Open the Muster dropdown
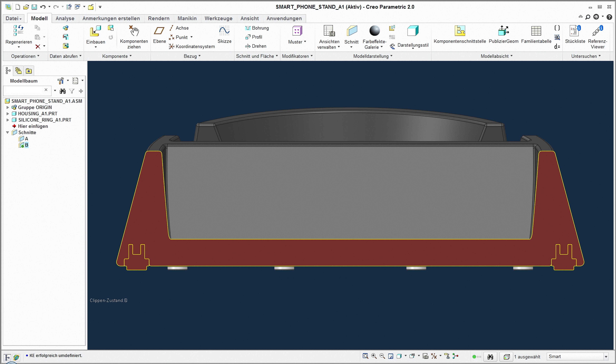The width and height of the screenshot is (616, 364). pos(297,42)
